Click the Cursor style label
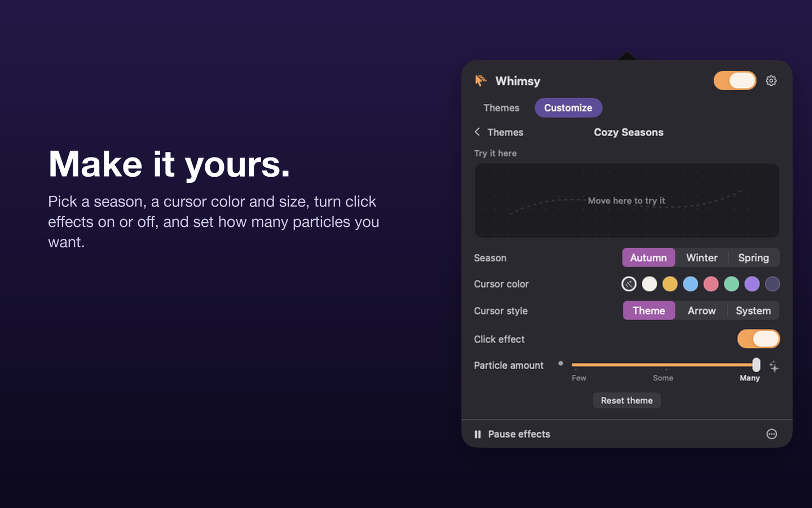 [x=501, y=311]
